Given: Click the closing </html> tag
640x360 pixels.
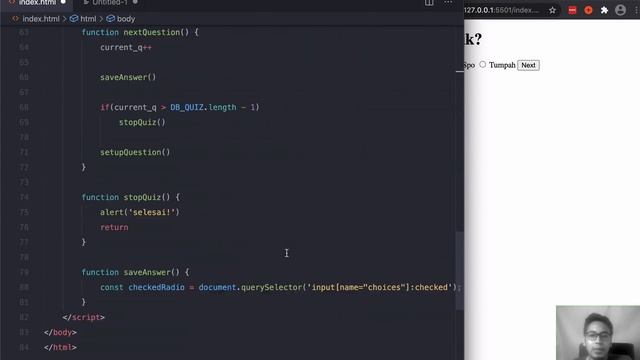Looking at the screenshot, I should pyautogui.click(x=60, y=347).
